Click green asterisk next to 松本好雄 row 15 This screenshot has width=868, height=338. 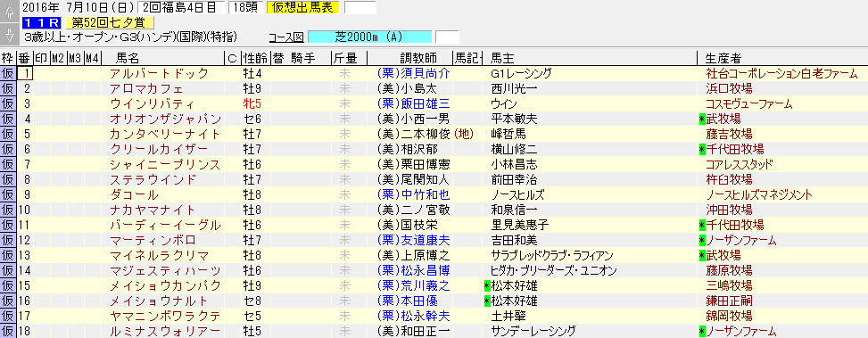(x=487, y=286)
